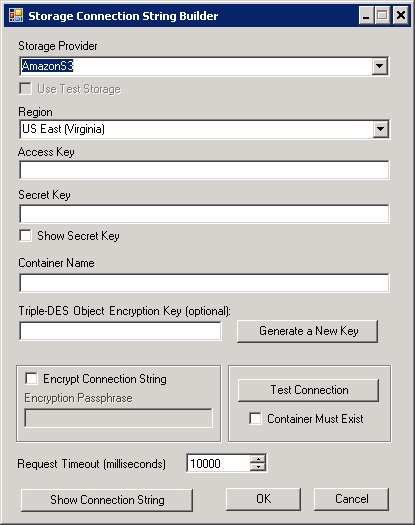Dismiss dialog with Cancel button
This screenshot has width=415, height=525.
tap(351, 499)
